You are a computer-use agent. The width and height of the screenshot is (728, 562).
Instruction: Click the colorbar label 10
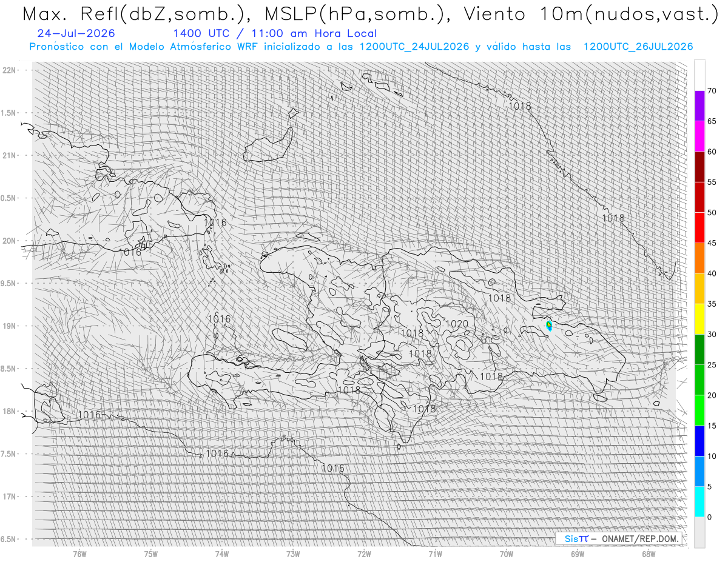712,457
